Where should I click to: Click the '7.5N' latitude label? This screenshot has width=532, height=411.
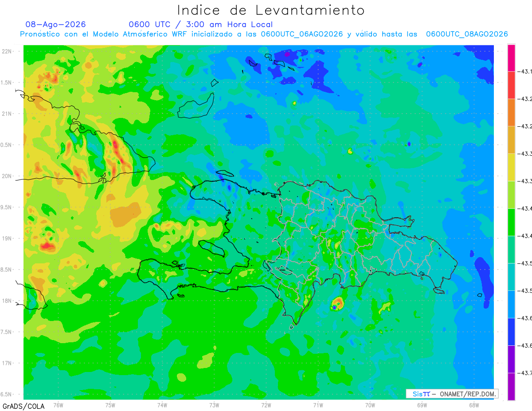click(x=7, y=332)
